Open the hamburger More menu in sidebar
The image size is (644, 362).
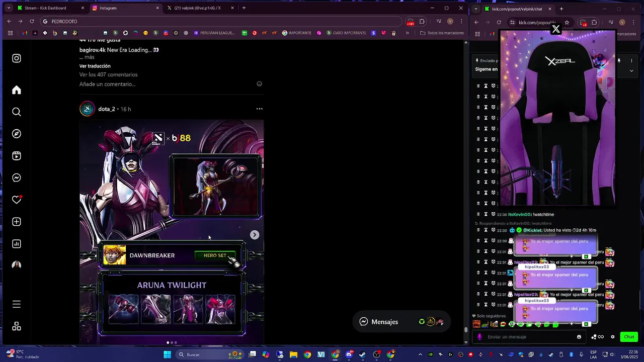pos(17,304)
